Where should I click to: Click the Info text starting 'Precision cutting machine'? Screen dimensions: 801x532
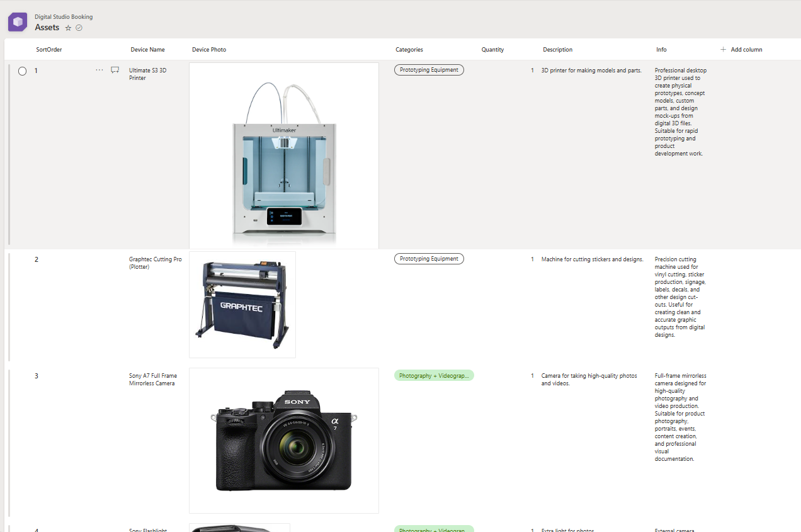click(680, 297)
